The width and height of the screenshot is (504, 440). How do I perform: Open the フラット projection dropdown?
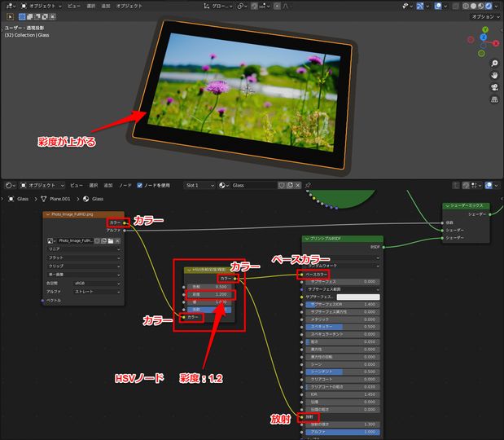84,258
